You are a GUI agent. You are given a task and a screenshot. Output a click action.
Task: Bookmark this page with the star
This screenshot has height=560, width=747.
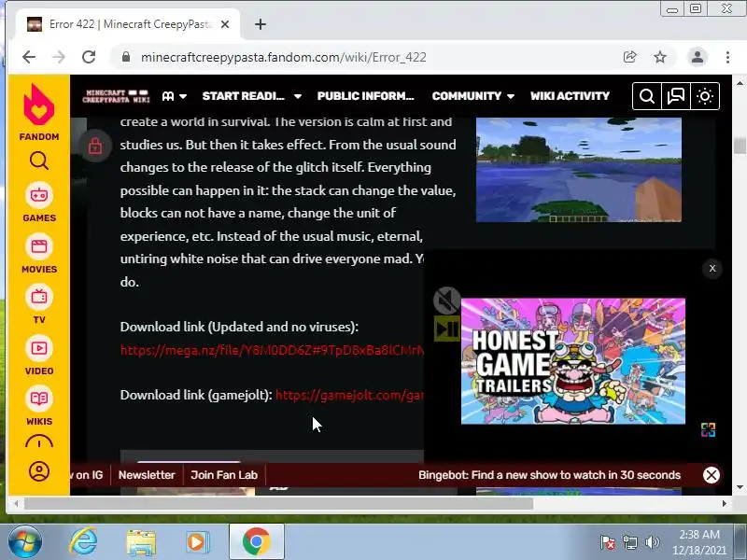click(x=660, y=57)
